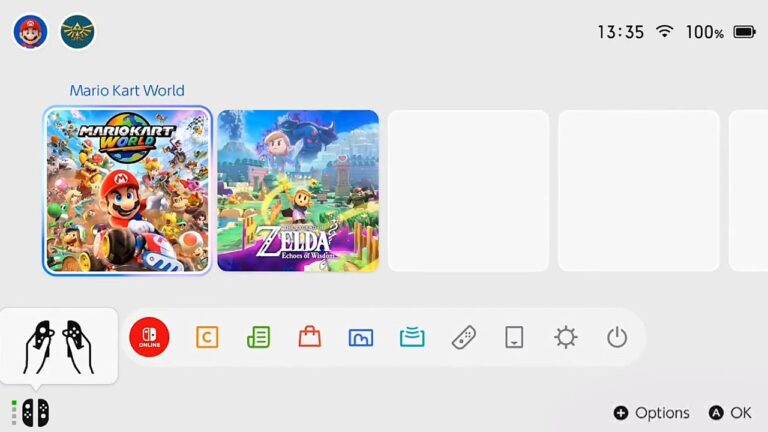Select the power Sleep Mode icon
This screenshot has height=432, width=768.
[x=617, y=337]
